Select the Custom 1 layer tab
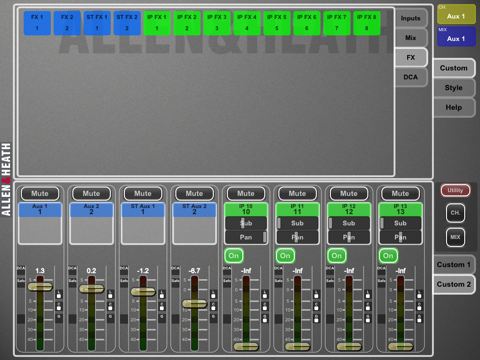 tap(454, 265)
